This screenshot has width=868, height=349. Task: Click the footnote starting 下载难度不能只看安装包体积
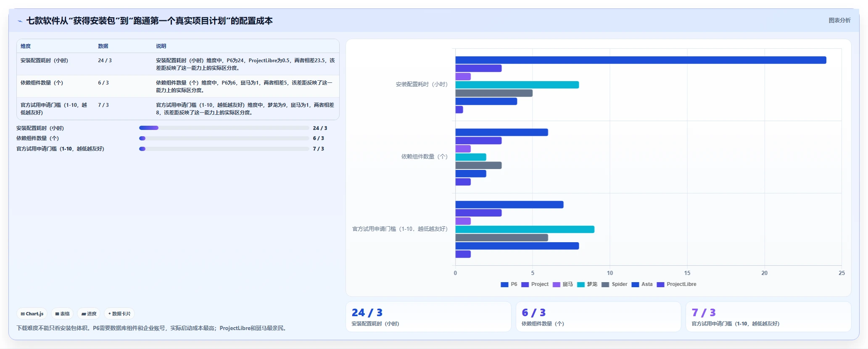153,328
